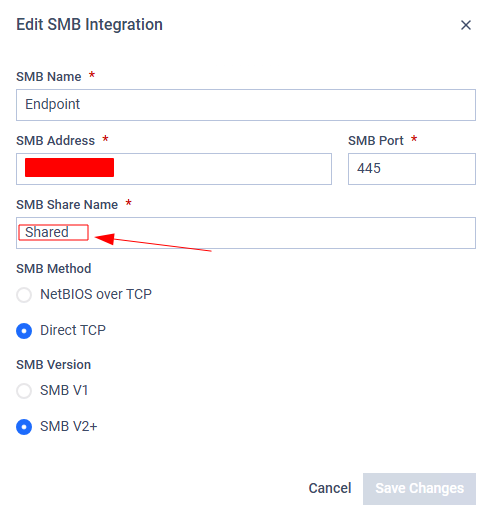Click the SMB Port field label
Viewport: 489px width, 518px height.
(x=376, y=141)
